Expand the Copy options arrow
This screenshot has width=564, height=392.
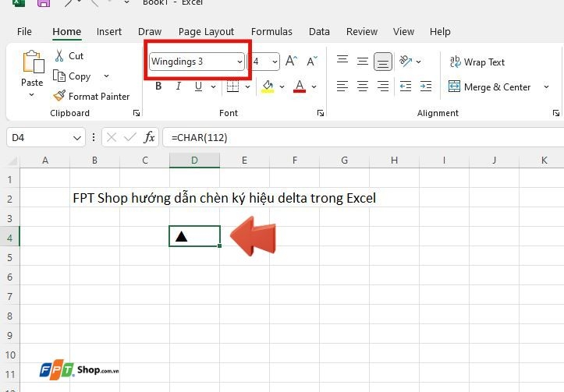(x=106, y=76)
